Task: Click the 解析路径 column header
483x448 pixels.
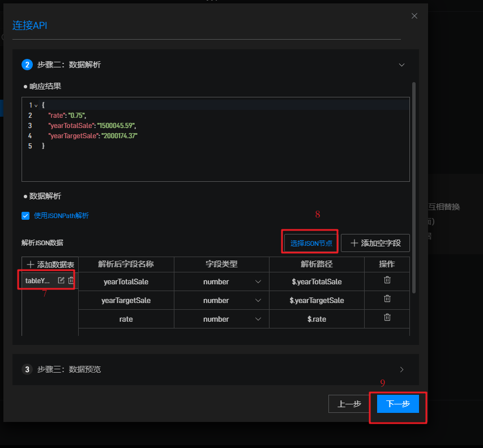Action: click(x=317, y=264)
